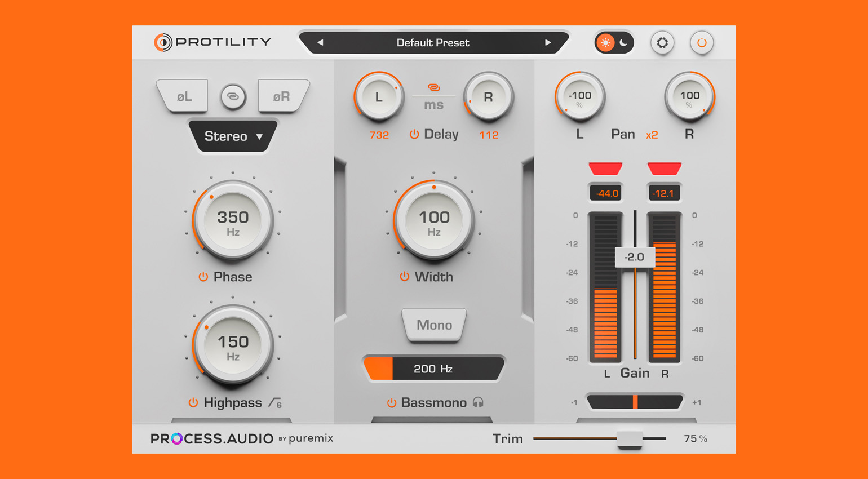Click the øL phase invert button
Viewport: 868px width, 479px height.
pyautogui.click(x=183, y=96)
